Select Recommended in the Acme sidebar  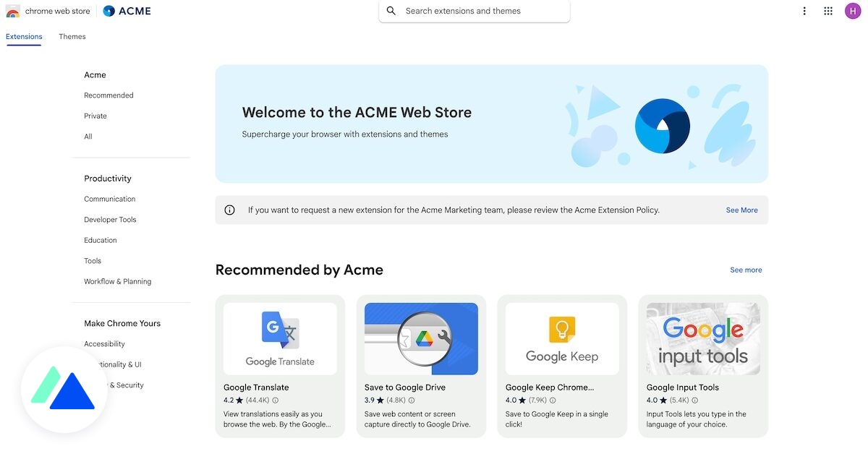109,95
